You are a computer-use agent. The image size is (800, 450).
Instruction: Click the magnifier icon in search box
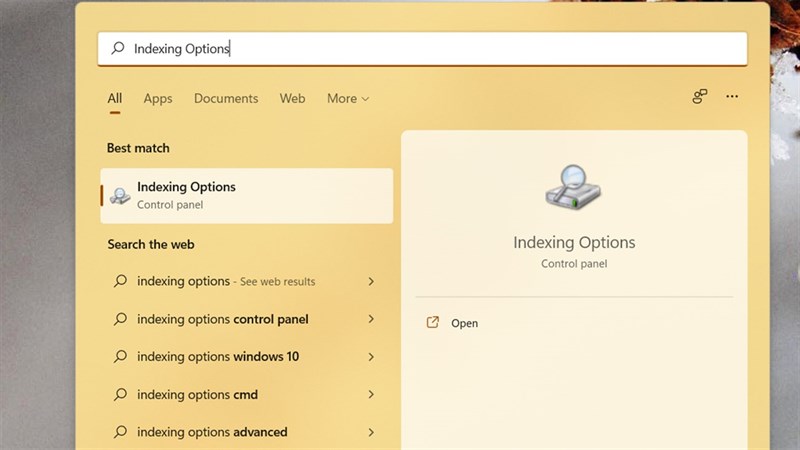point(118,48)
